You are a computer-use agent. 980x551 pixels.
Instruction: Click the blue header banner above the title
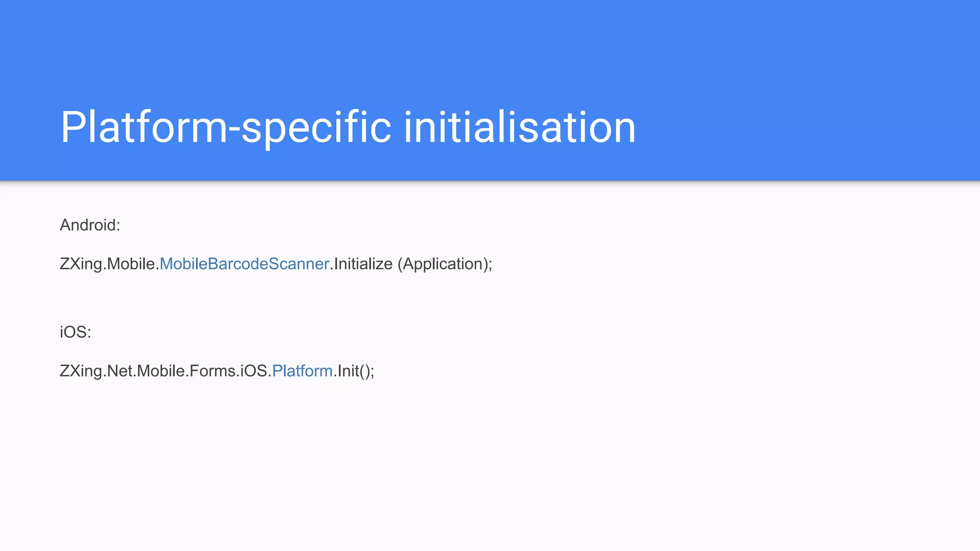490,48
